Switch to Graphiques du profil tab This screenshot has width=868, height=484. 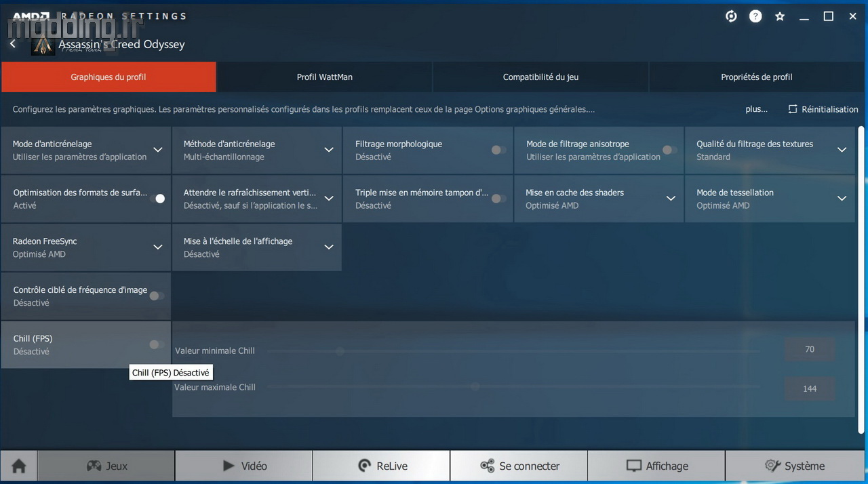tap(108, 77)
